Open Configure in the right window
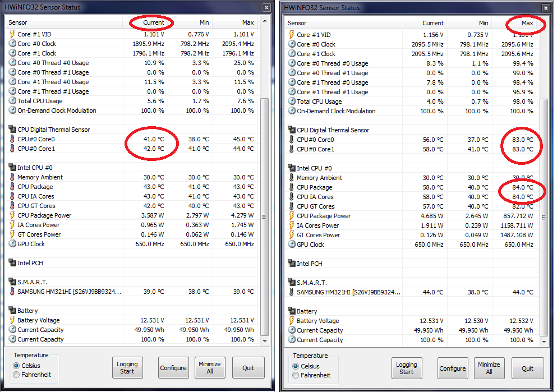The image size is (557, 392). pos(453,368)
